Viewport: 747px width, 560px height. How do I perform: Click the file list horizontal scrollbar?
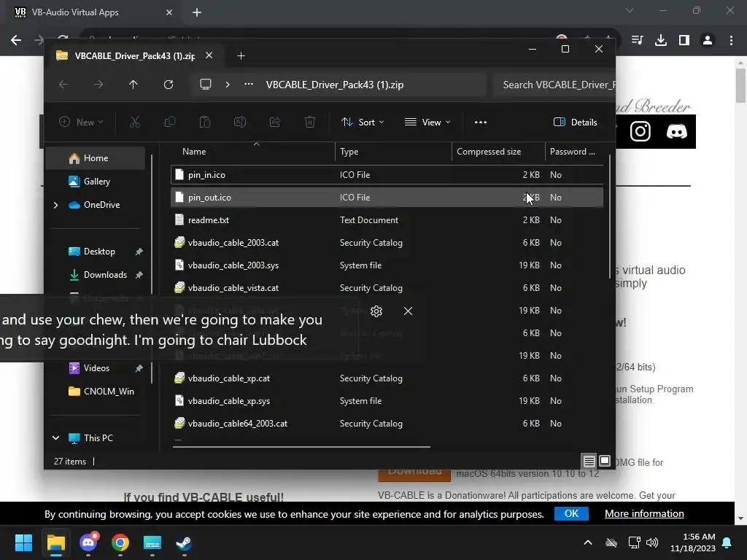pos(301,447)
